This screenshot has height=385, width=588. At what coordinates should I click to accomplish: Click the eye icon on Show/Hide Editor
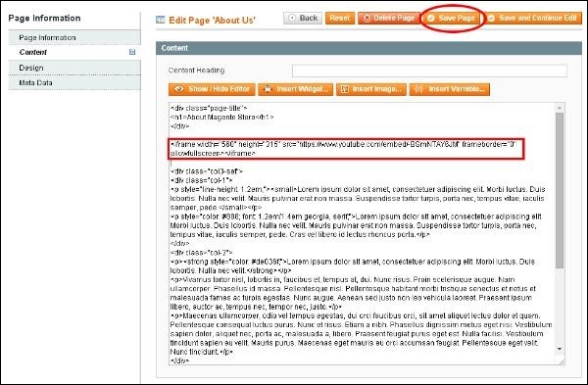tap(179, 89)
